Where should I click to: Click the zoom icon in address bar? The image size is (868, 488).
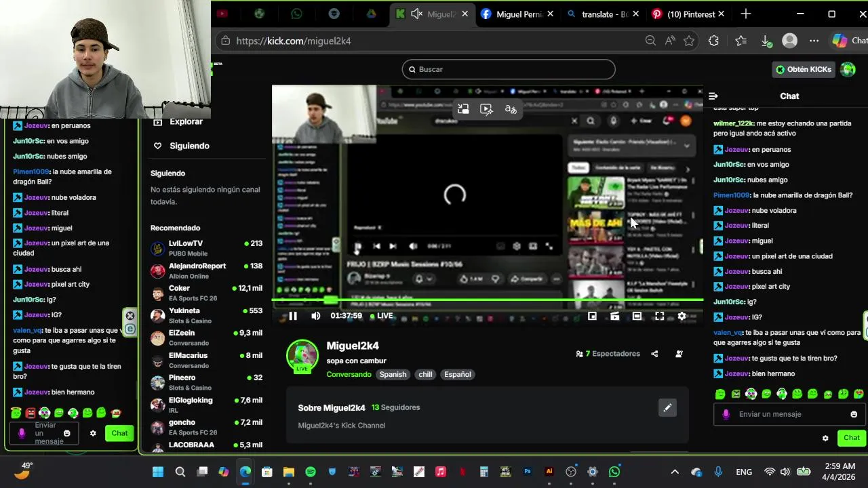(x=650, y=41)
